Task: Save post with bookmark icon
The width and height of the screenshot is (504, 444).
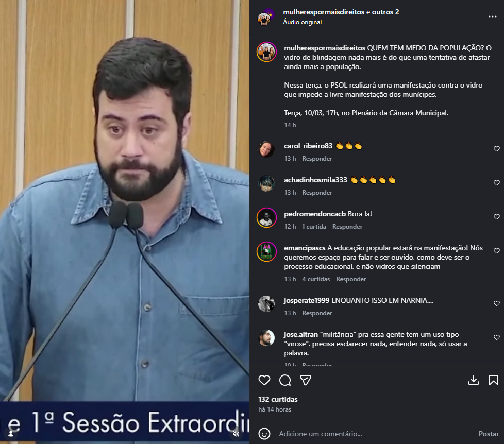Action: click(493, 380)
